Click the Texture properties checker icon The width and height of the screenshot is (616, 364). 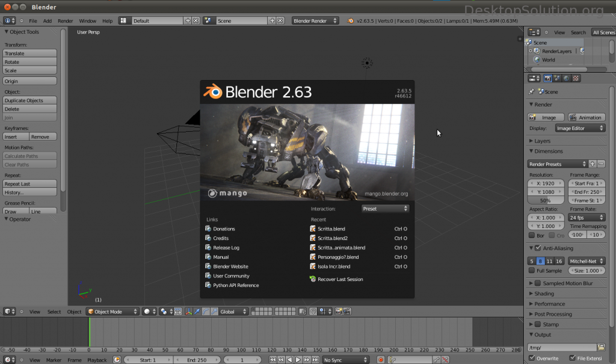[576, 78]
